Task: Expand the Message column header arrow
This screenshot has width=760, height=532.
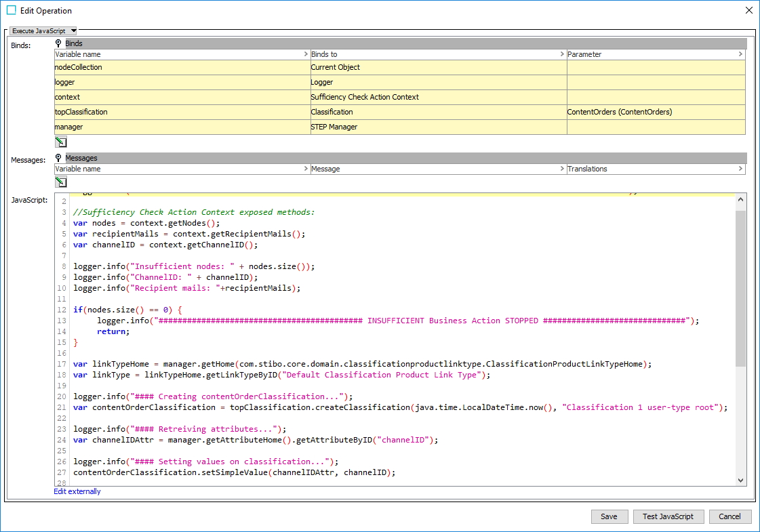Action: (x=562, y=169)
